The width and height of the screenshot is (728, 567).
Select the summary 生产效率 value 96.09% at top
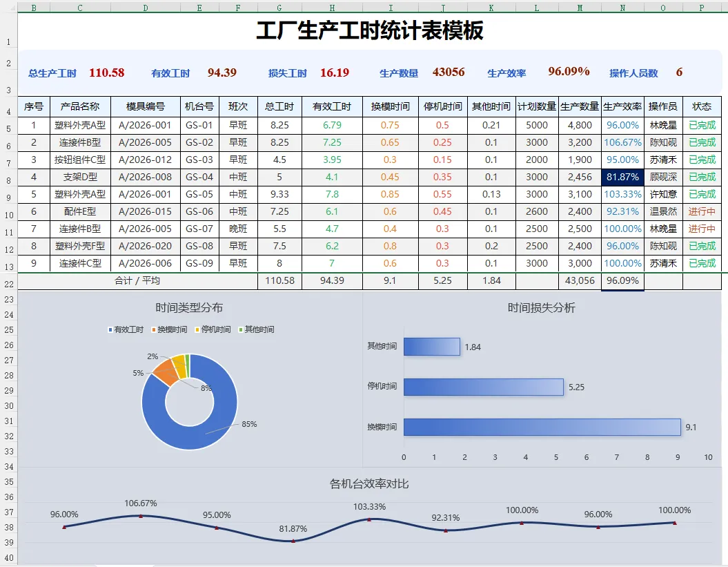pyautogui.click(x=569, y=71)
